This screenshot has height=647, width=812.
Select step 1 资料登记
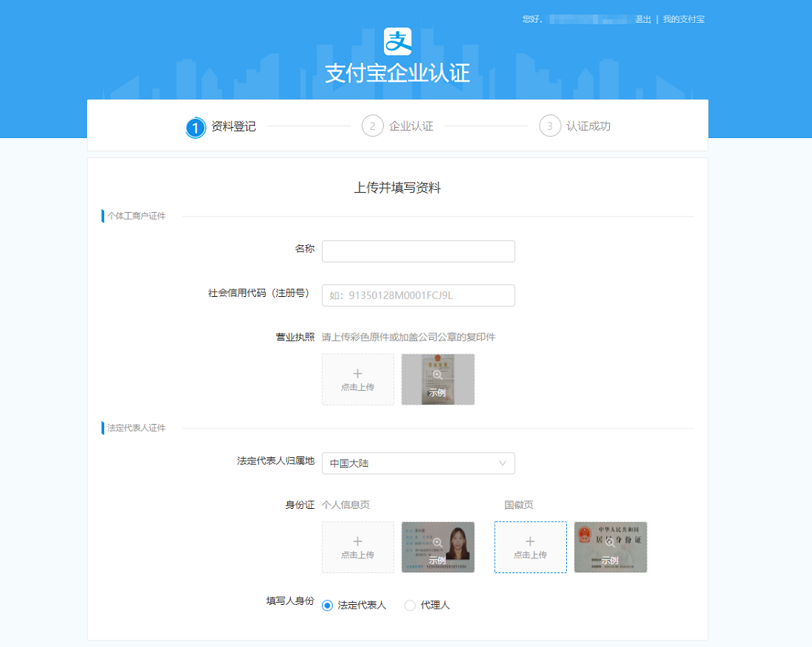221,126
